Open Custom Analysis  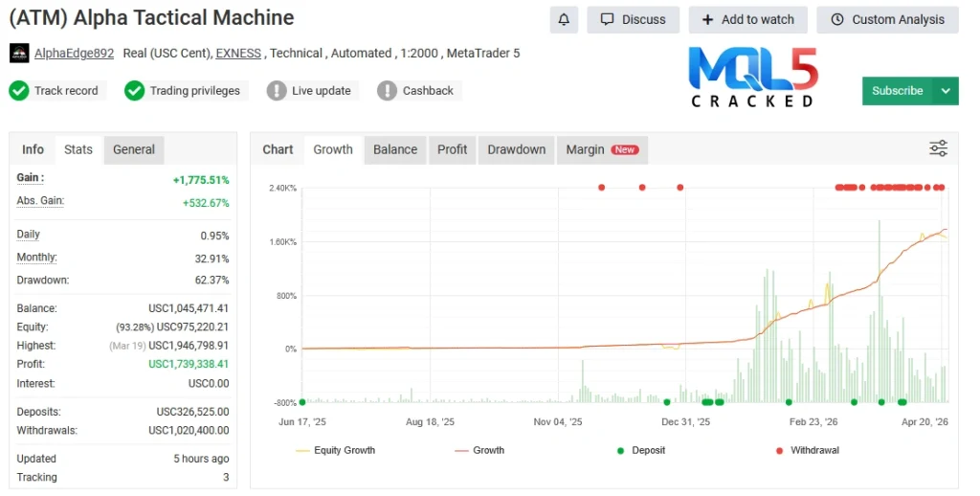click(x=887, y=19)
